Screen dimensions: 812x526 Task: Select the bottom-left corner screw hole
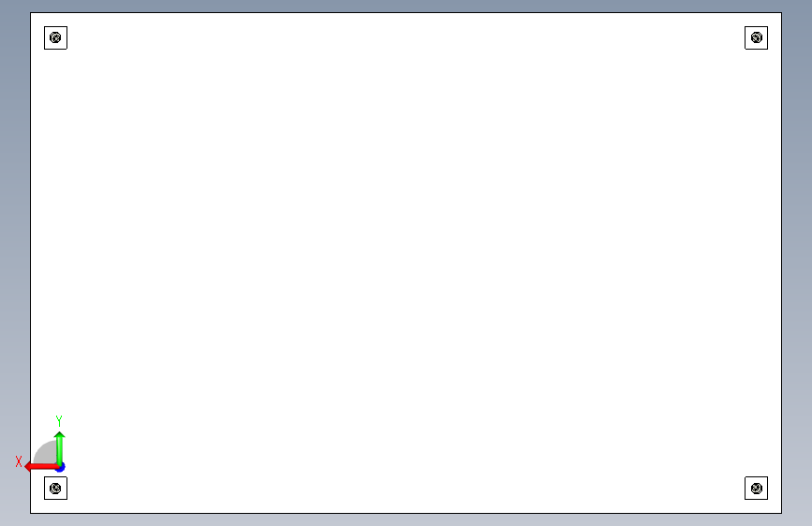click(55, 489)
